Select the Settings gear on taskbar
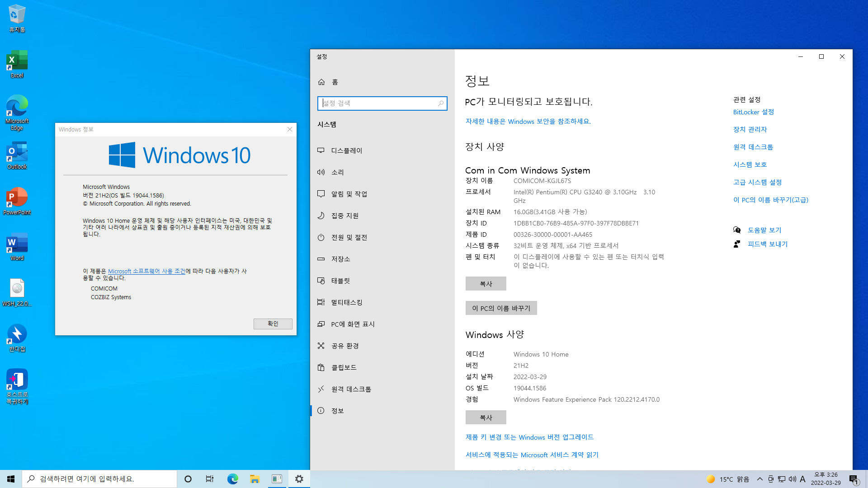 [x=299, y=479]
